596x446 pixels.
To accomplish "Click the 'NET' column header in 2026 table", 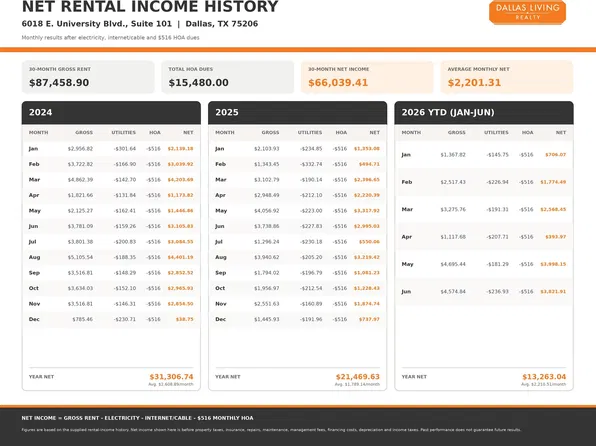I will coord(561,133).
